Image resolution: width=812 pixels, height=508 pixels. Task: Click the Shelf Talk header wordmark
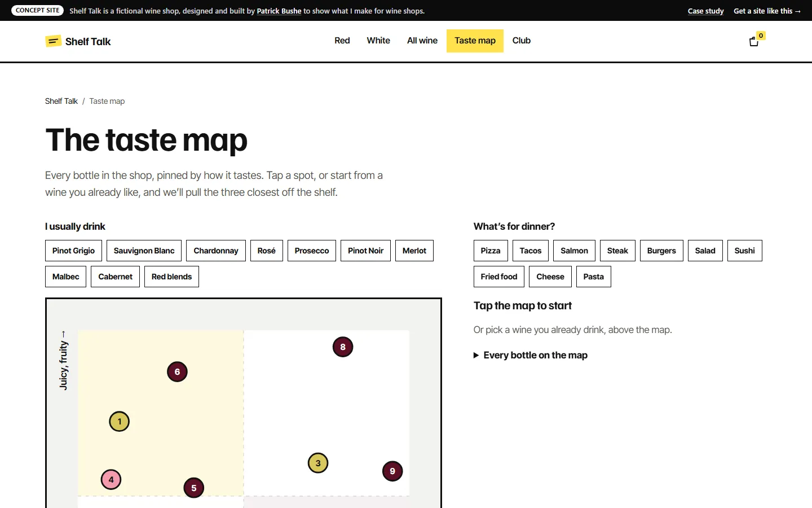(88, 41)
